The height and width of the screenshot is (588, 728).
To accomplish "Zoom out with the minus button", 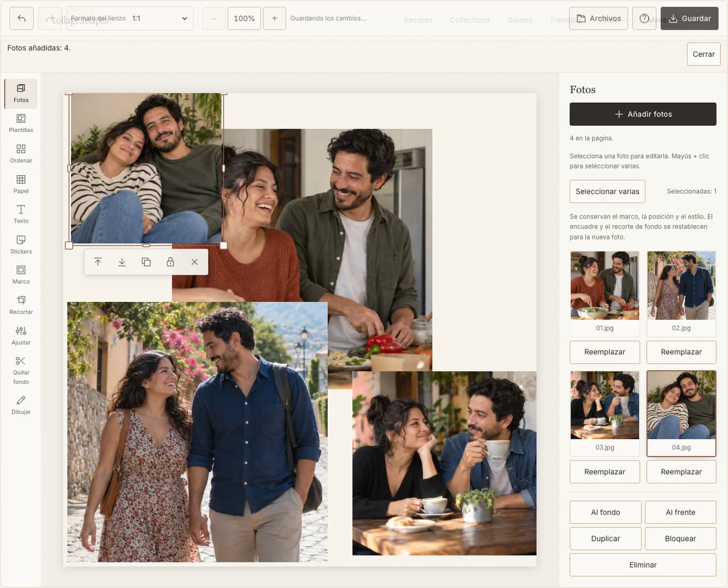I will pyautogui.click(x=214, y=18).
